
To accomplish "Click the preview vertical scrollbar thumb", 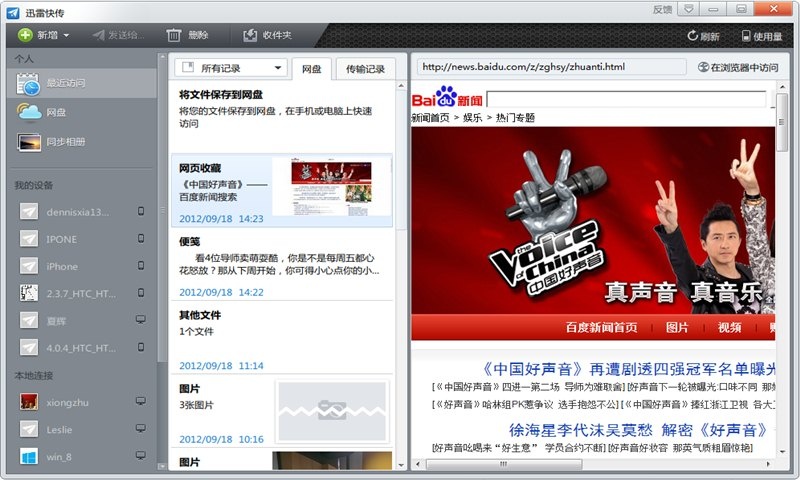I will click(x=782, y=122).
